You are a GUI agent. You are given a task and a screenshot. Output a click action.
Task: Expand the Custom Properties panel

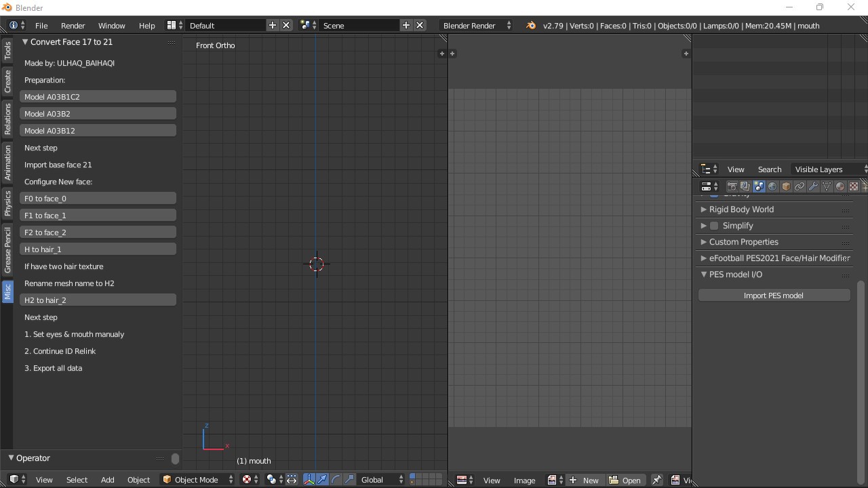[x=743, y=242]
